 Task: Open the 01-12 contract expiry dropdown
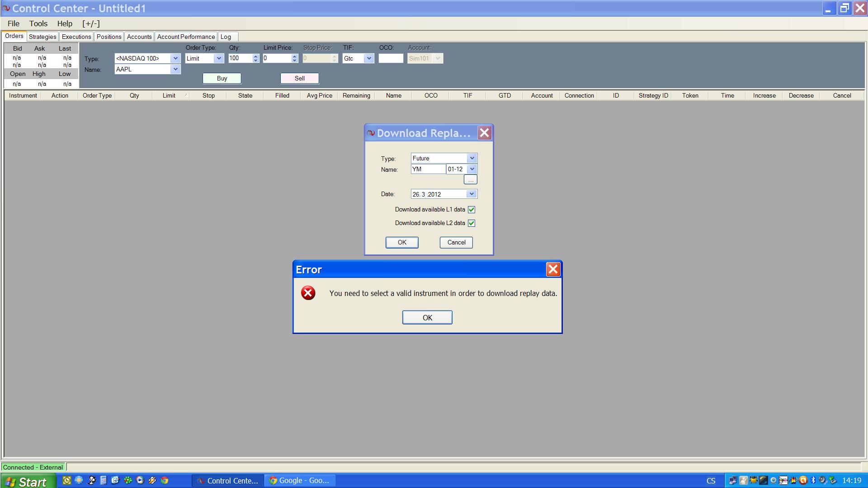click(x=472, y=169)
